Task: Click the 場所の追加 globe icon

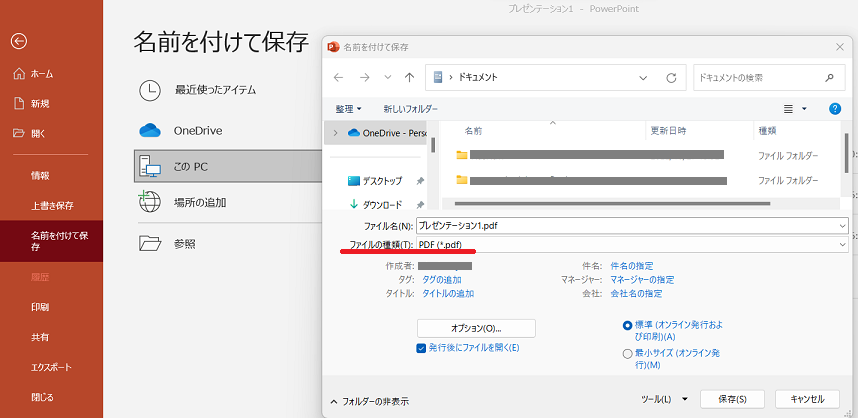Action: pos(149,202)
